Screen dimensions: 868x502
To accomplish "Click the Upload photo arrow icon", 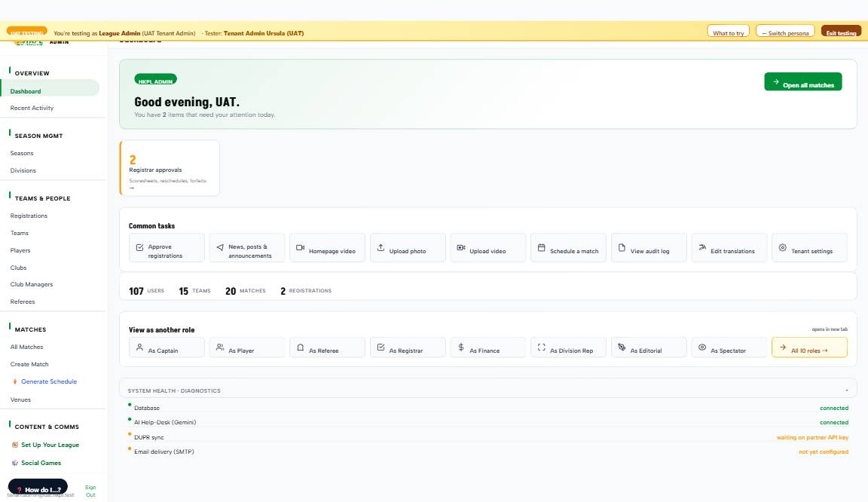I will (x=381, y=247).
